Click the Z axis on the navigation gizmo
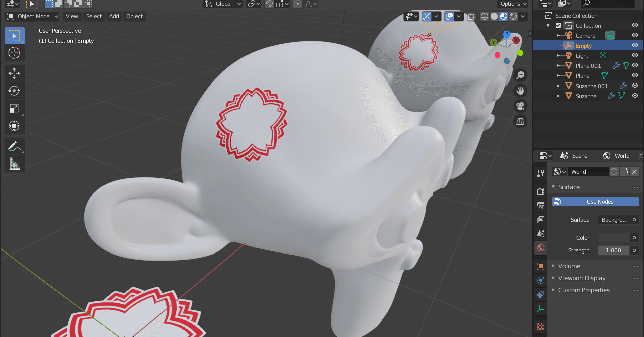The image size is (644, 337). [507, 34]
